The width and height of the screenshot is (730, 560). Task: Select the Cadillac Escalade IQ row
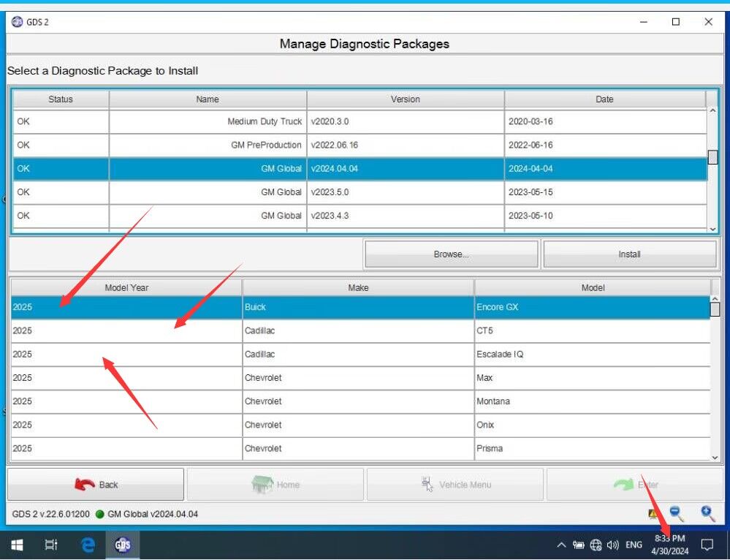coord(360,354)
